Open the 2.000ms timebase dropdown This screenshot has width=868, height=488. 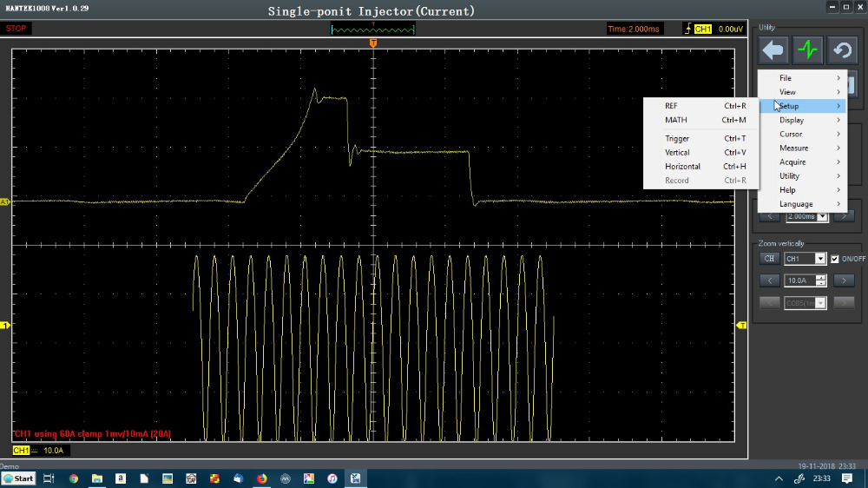click(821, 216)
